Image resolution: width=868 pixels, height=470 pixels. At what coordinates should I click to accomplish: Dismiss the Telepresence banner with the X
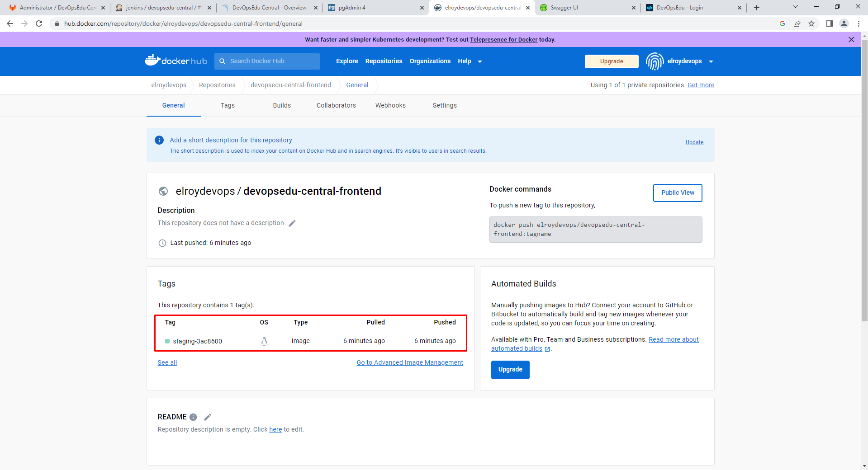point(851,40)
